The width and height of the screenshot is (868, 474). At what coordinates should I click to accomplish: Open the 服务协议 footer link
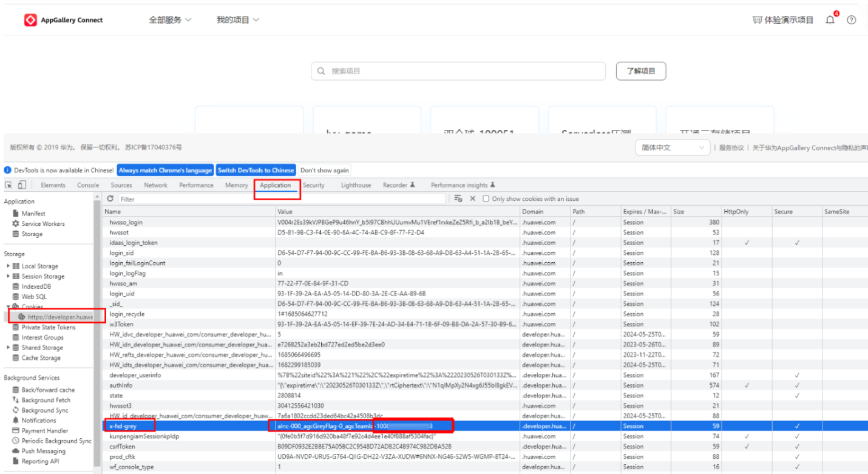(x=731, y=147)
